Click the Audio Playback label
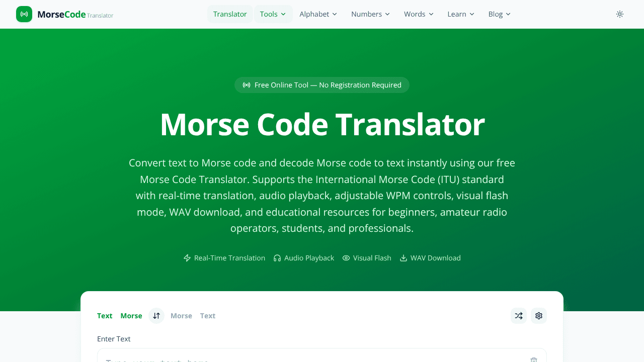This screenshot has width=644, height=362. pos(309,258)
